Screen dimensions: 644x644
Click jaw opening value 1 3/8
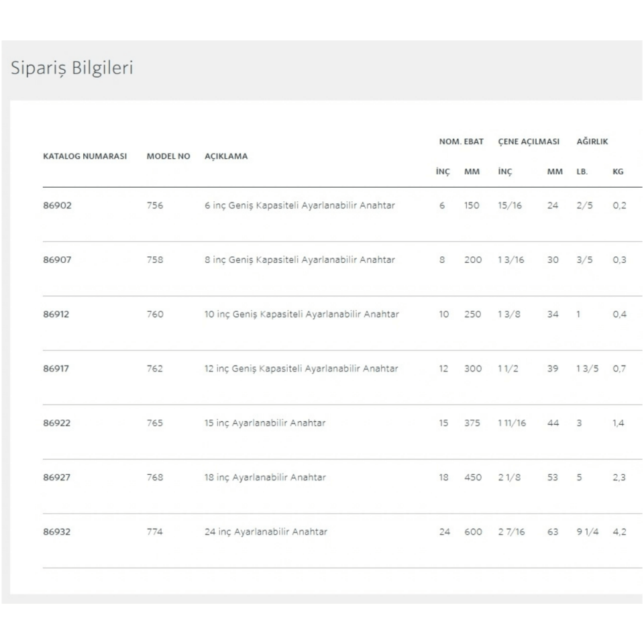point(509,314)
